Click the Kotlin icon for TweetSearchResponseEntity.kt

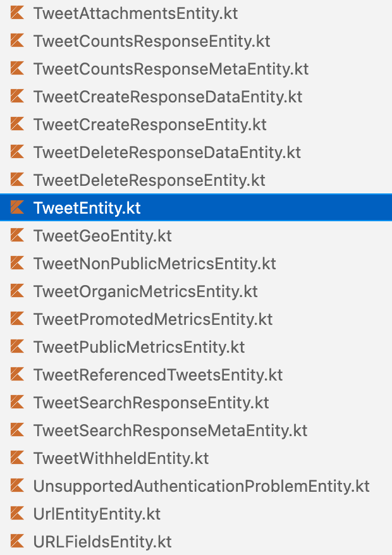pyautogui.click(x=16, y=402)
